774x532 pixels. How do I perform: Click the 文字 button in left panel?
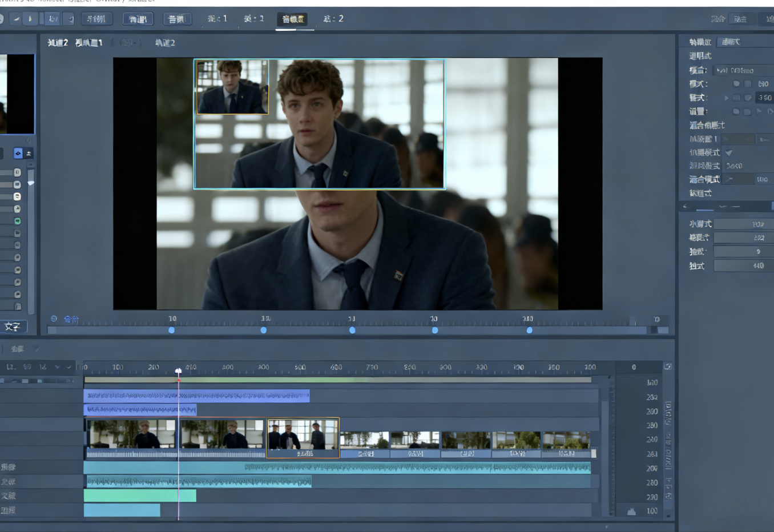pos(13,327)
